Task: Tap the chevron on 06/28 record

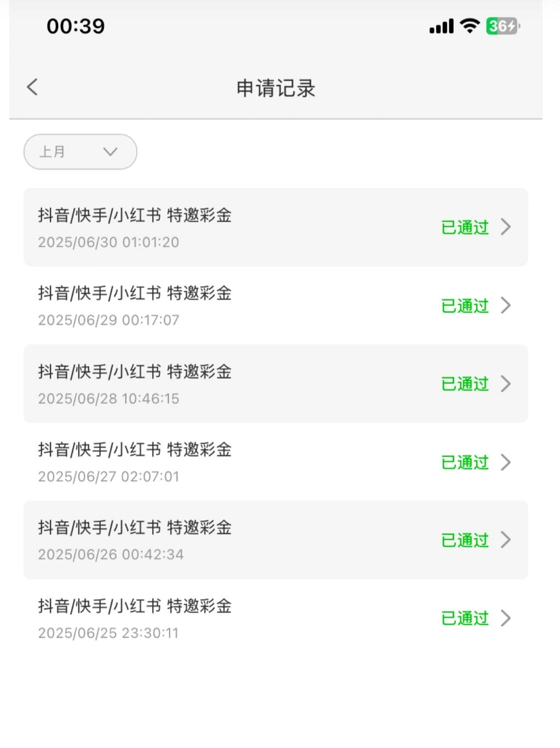Action: [506, 384]
